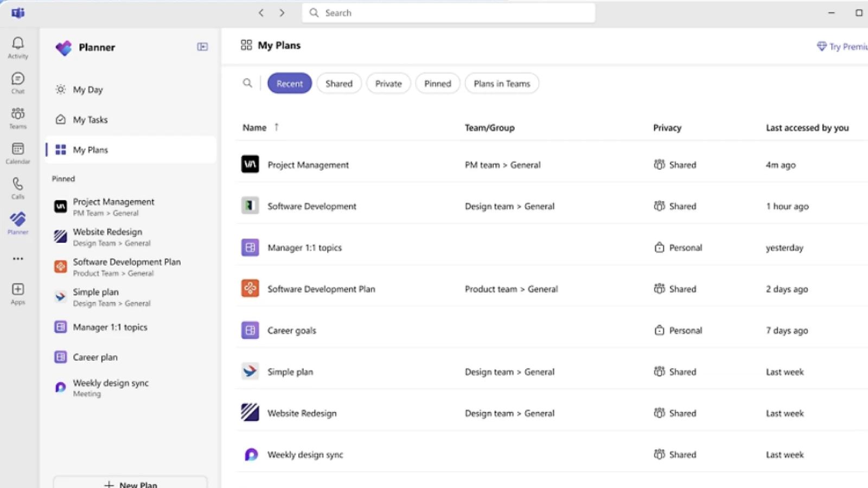Open Calendar in the left rail

(x=18, y=153)
